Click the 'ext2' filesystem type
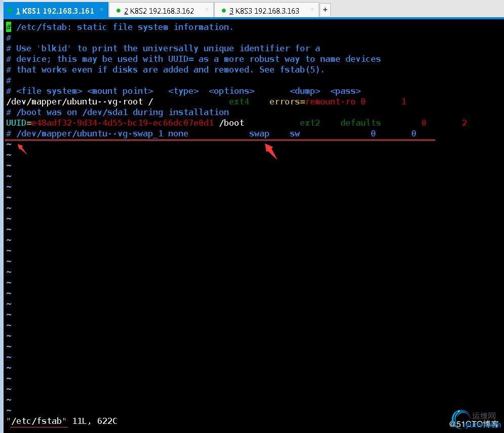The width and height of the screenshot is (504, 433). coord(310,123)
